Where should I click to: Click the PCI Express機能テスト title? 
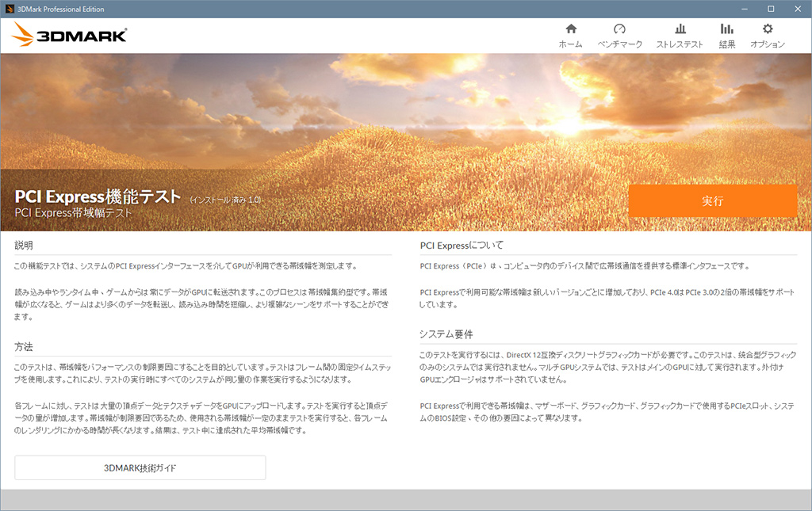pos(98,196)
